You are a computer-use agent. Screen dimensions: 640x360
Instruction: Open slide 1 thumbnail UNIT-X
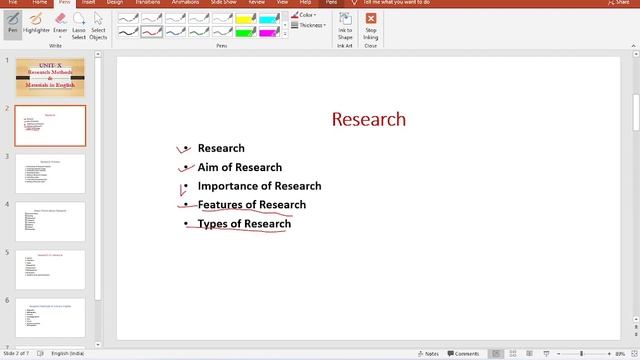[50, 77]
